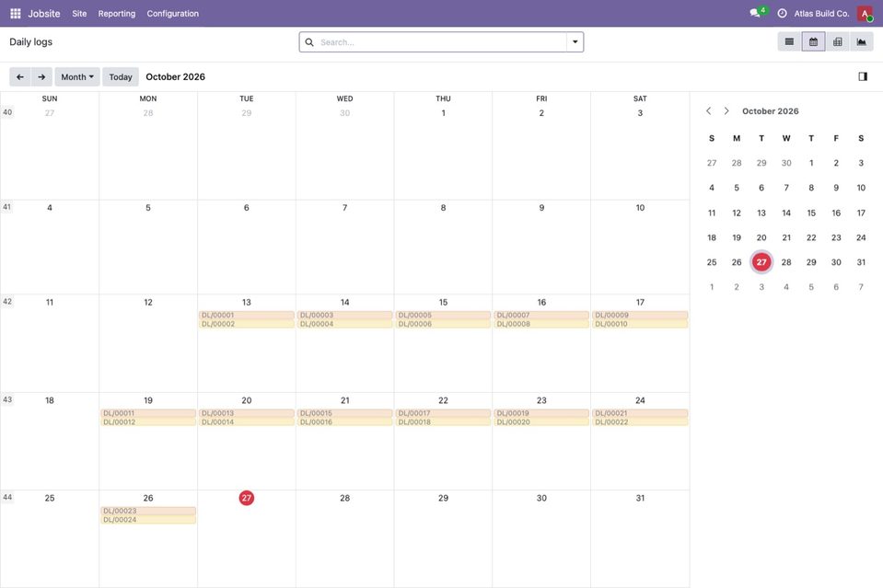Screen dimensions: 883x588
Task: Go to next month with right arrow
Action: [41, 77]
